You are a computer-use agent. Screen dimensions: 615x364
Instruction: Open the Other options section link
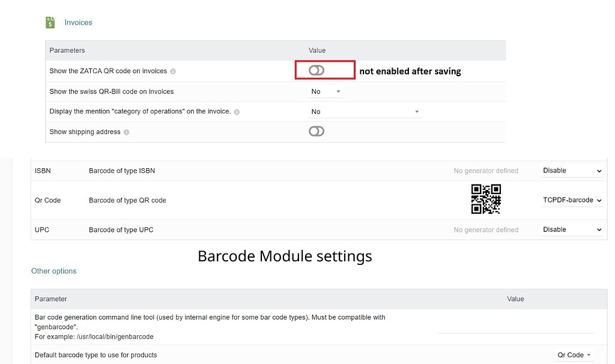point(53,271)
